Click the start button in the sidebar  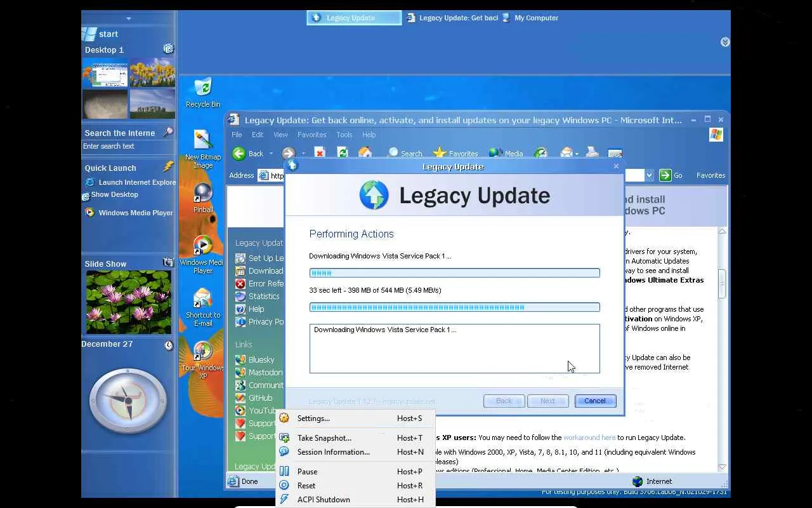(x=101, y=34)
